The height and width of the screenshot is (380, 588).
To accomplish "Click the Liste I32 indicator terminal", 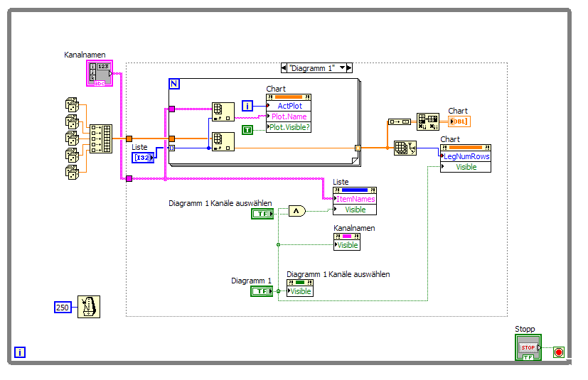I will 143,158.
